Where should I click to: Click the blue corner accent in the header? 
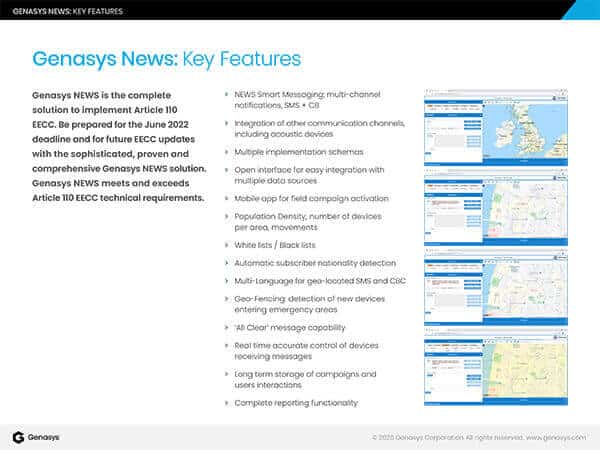(x=584, y=9)
